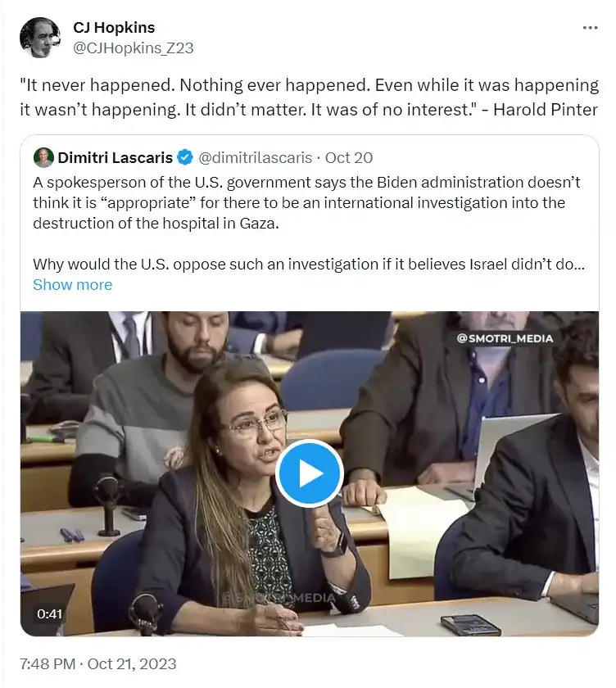Click the @CJHopkins_Z23 handle

[x=133, y=48]
